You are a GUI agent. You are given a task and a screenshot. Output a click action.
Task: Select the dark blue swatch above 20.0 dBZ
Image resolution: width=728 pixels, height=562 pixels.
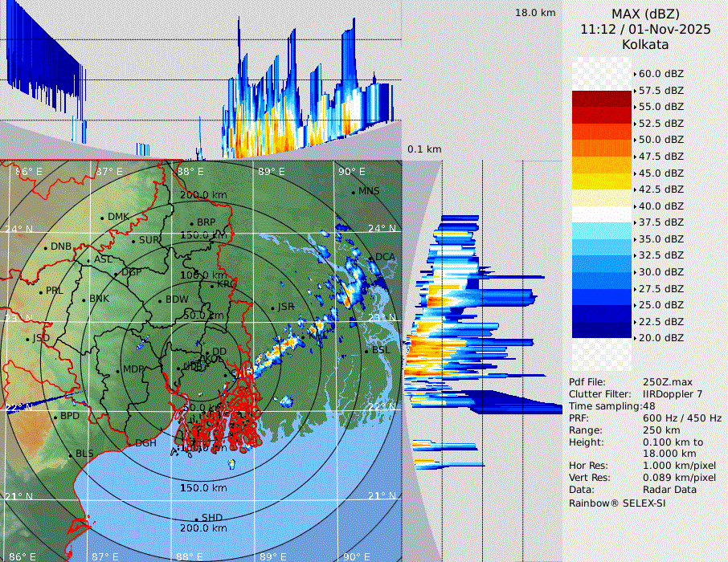602,329
